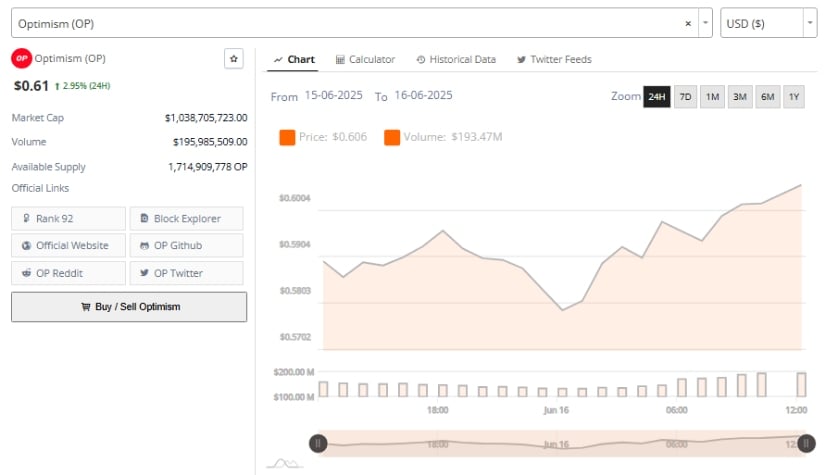This screenshot has width=825, height=475.
Task: Select the 24H zoom range
Action: [x=657, y=97]
